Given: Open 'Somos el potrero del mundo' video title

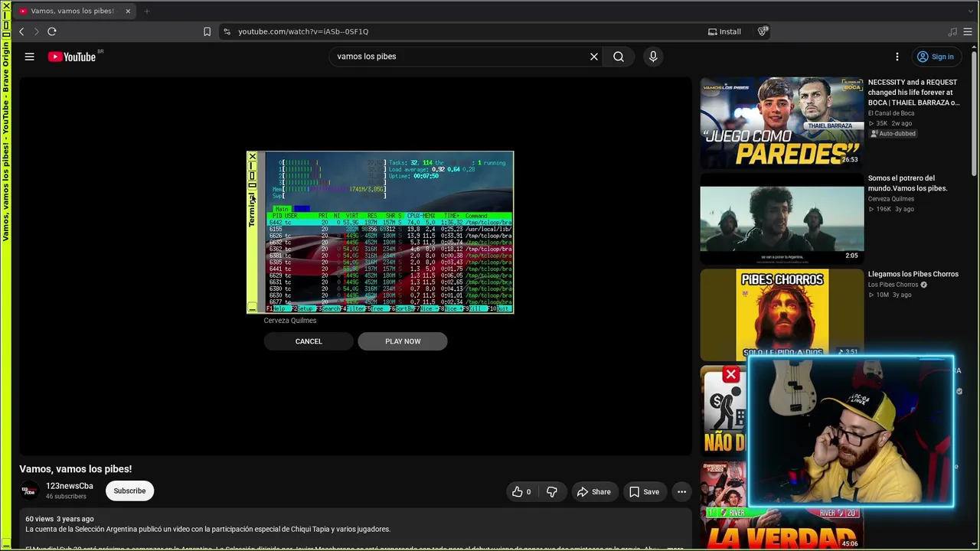Looking at the screenshot, I should coord(907,183).
